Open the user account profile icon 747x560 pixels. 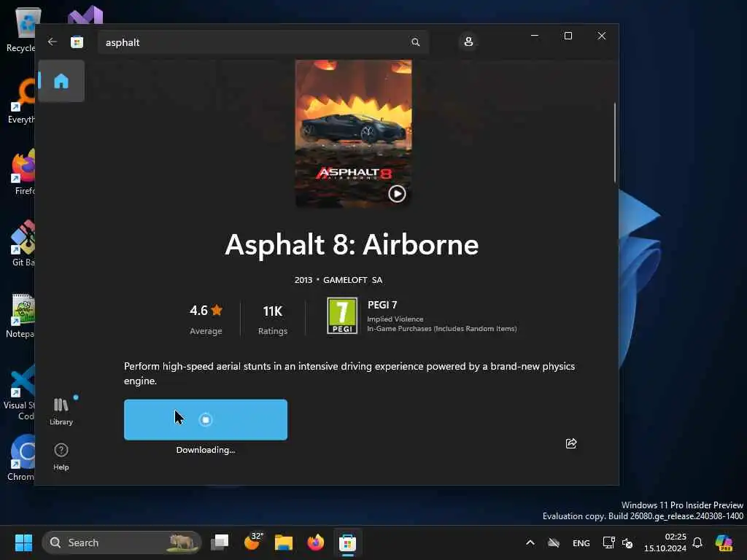468,42
